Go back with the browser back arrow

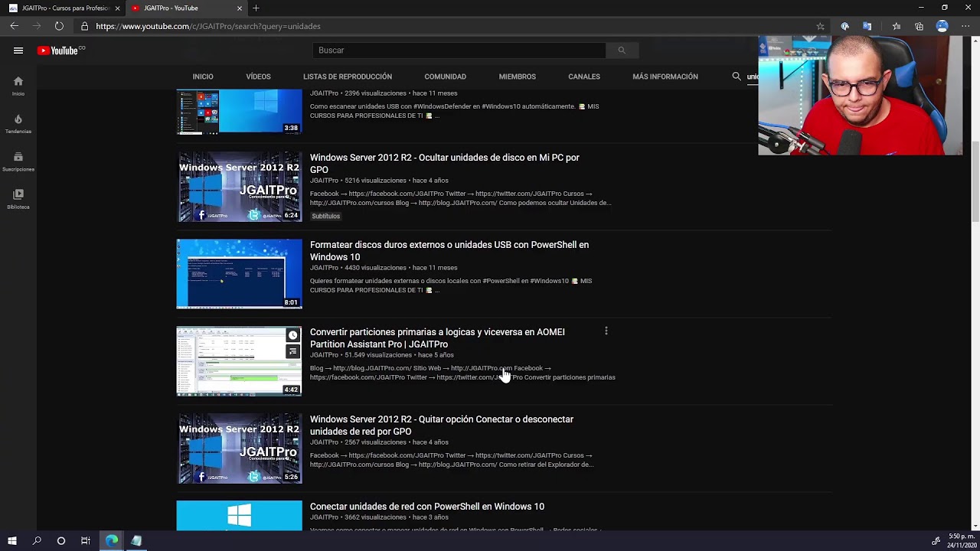pyautogui.click(x=15, y=26)
